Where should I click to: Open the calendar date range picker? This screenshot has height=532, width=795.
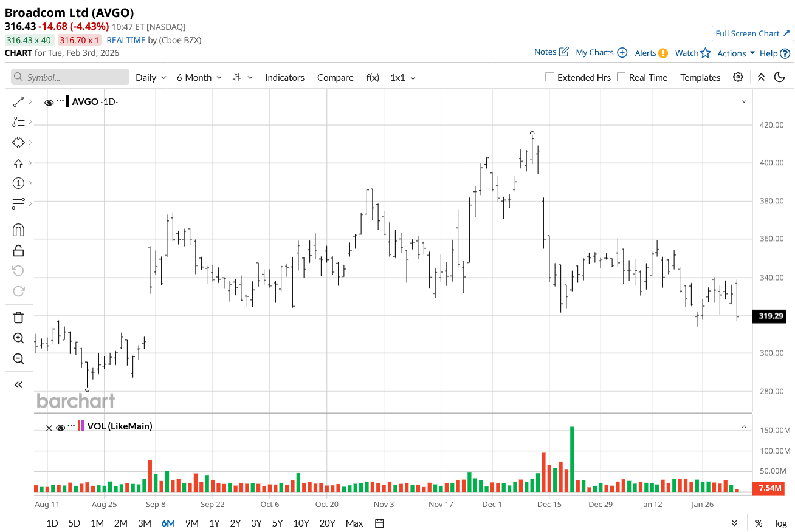379,523
